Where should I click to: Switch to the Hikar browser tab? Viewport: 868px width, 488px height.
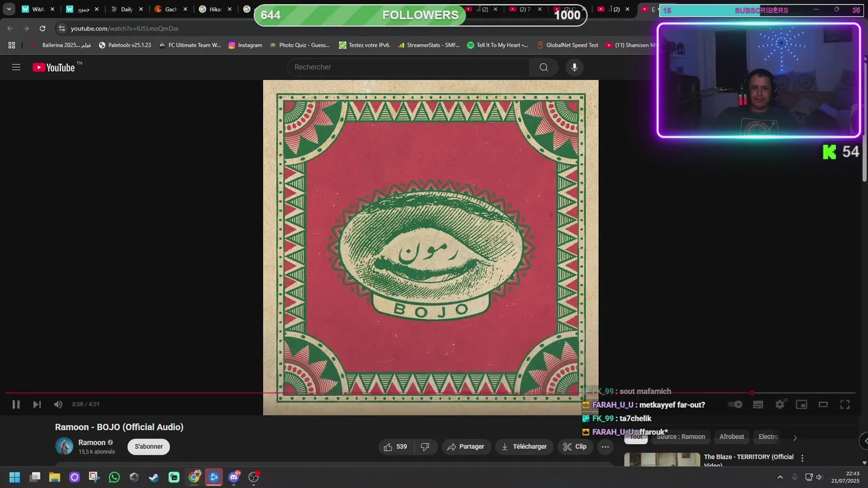pos(214,9)
